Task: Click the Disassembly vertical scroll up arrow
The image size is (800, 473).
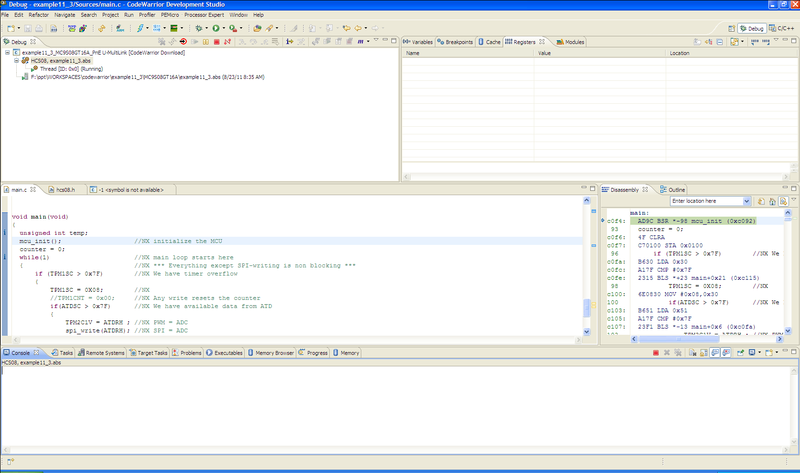Action: coord(788,213)
